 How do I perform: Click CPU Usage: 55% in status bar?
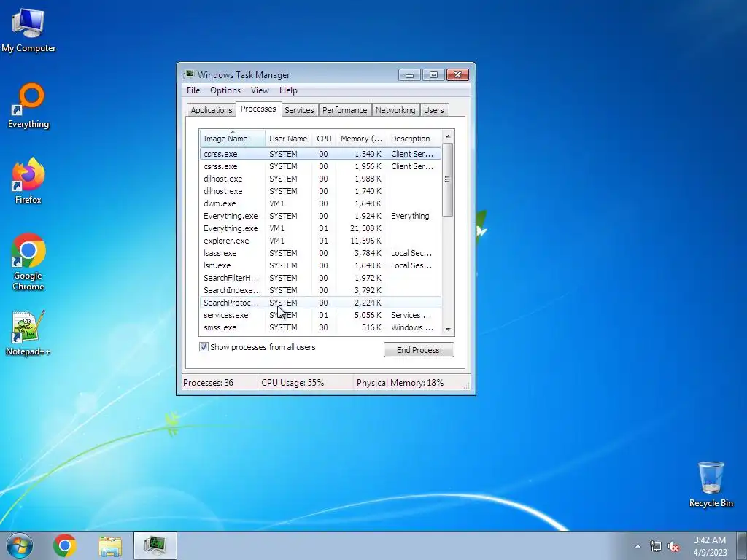coord(293,383)
